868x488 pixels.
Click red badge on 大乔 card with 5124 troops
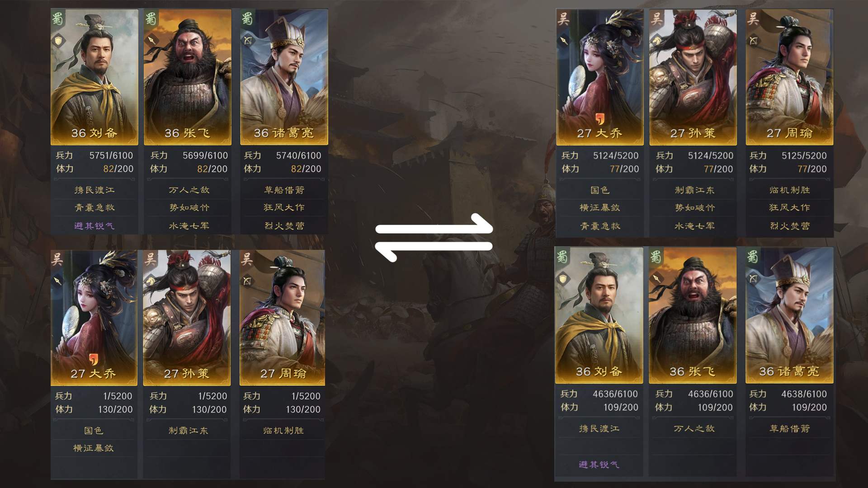(x=600, y=119)
